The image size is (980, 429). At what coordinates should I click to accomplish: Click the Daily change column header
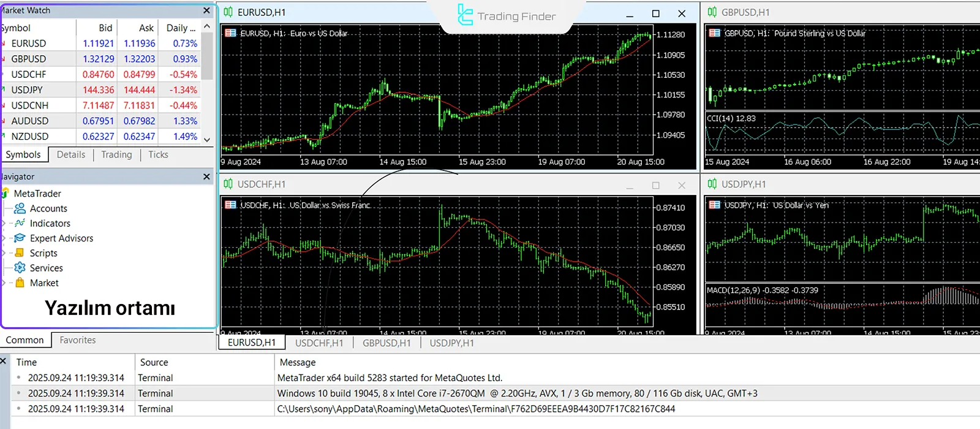tap(180, 28)
